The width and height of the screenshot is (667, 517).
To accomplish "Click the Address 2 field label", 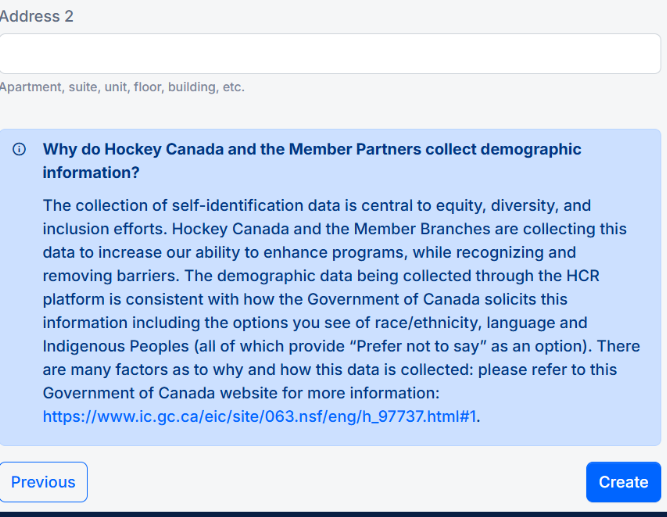I will point(37,17).
